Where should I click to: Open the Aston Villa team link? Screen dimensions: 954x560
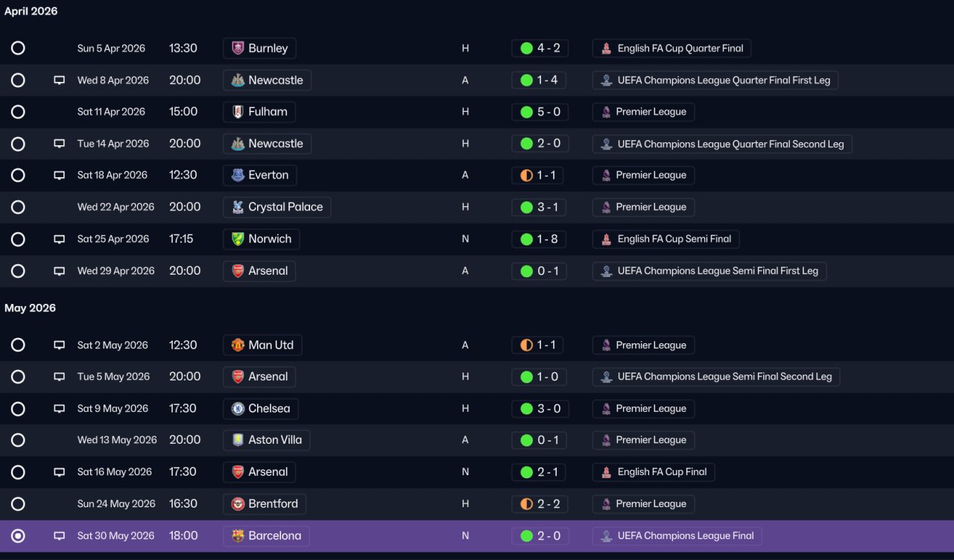(x=266, y=440)
